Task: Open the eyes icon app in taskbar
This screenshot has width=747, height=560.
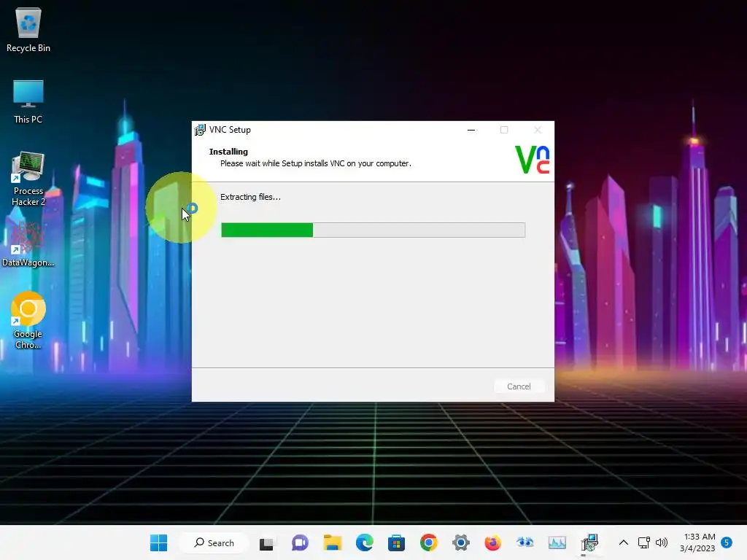Action: click(525, 542)
